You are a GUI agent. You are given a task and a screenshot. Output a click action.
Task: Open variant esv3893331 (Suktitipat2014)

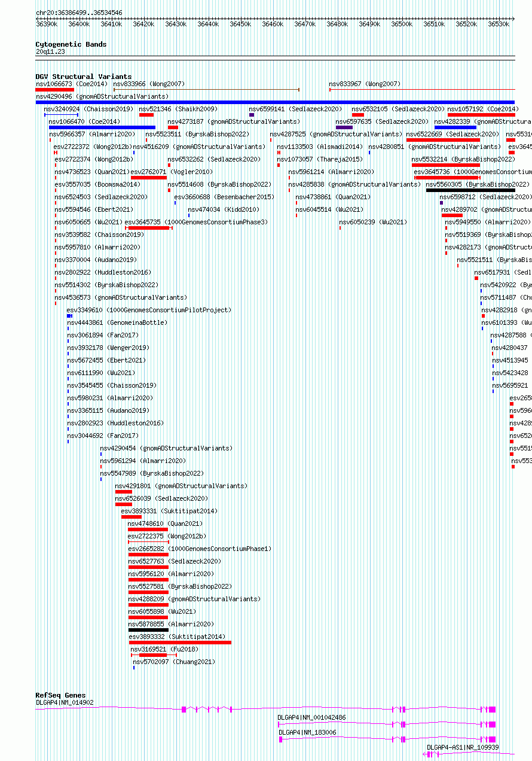click(169, 512)
